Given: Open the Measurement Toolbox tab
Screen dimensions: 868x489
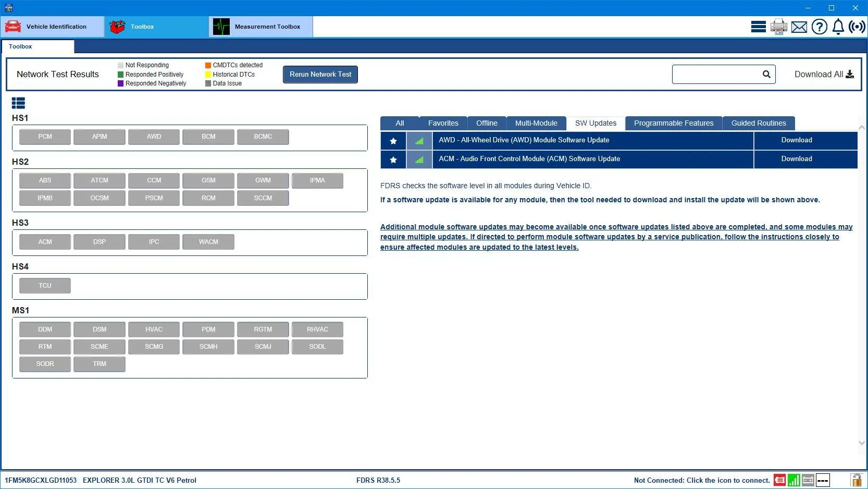Looking at the screenshot, I should point(261,27).
